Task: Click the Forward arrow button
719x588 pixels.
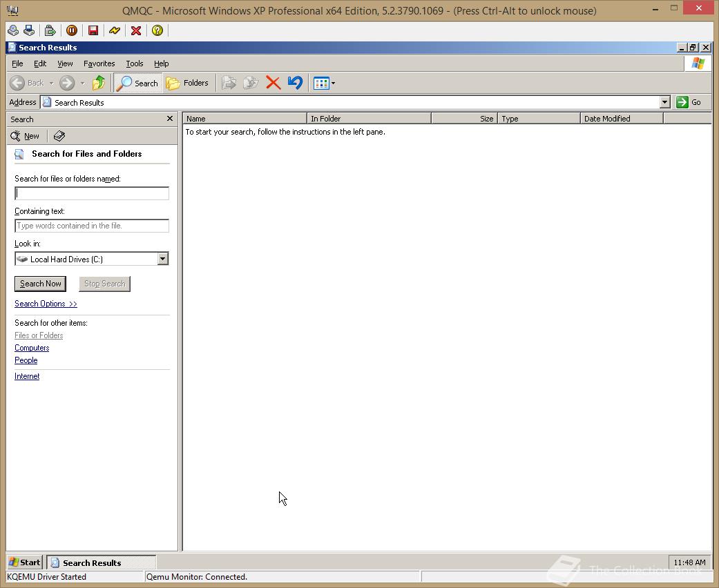Action: [67, 83]
